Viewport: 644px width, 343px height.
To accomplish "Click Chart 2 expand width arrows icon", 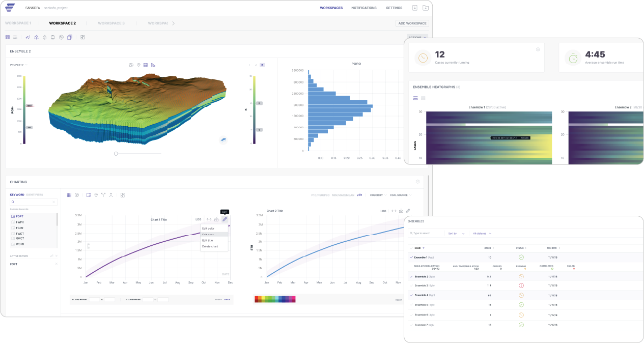I will [x=394, y=211].
